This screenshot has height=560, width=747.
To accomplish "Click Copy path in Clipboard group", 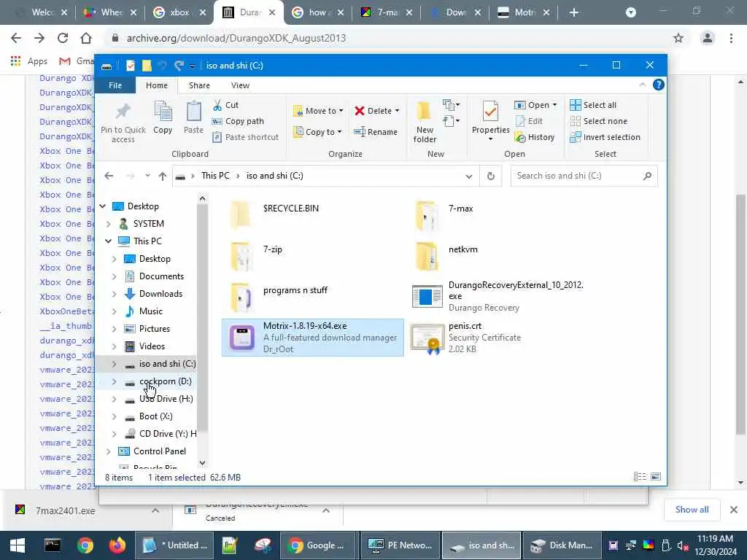I will pyautogui.click(x=239, y=122).
